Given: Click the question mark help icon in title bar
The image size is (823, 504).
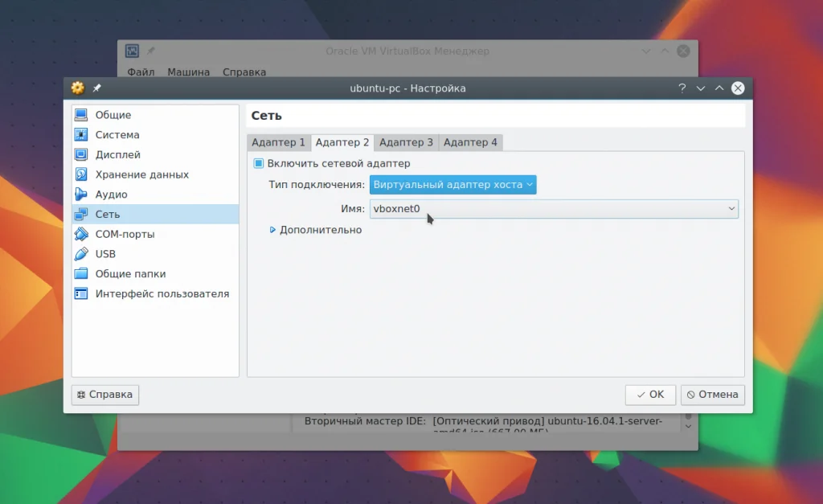Looking at the screenshot, I should [x=682, y=88].
